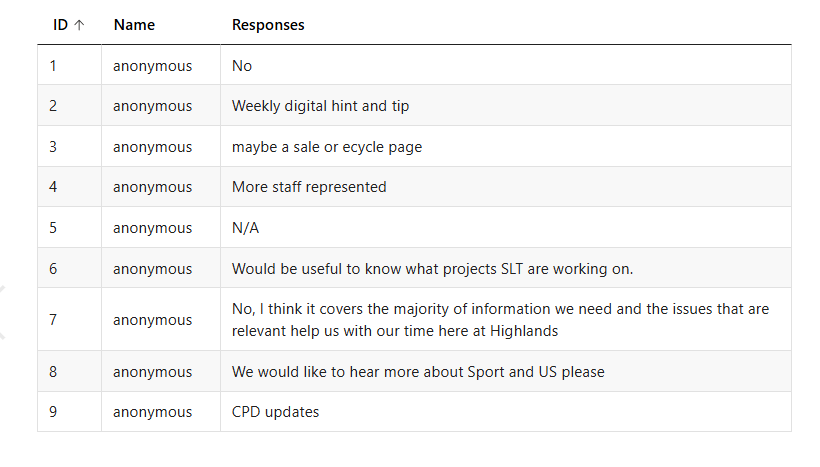Click ID cell number 9
820x467 pixels.
[53, 412]
